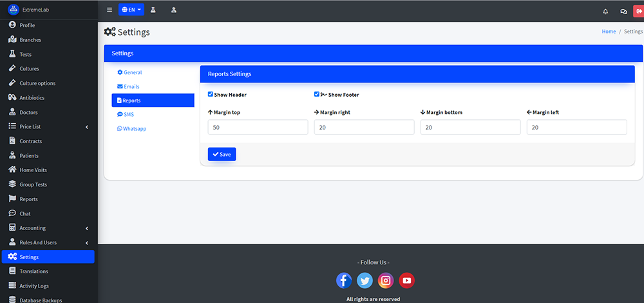Open the EN language dropdown
644x303 pixels.
[131, 10]
